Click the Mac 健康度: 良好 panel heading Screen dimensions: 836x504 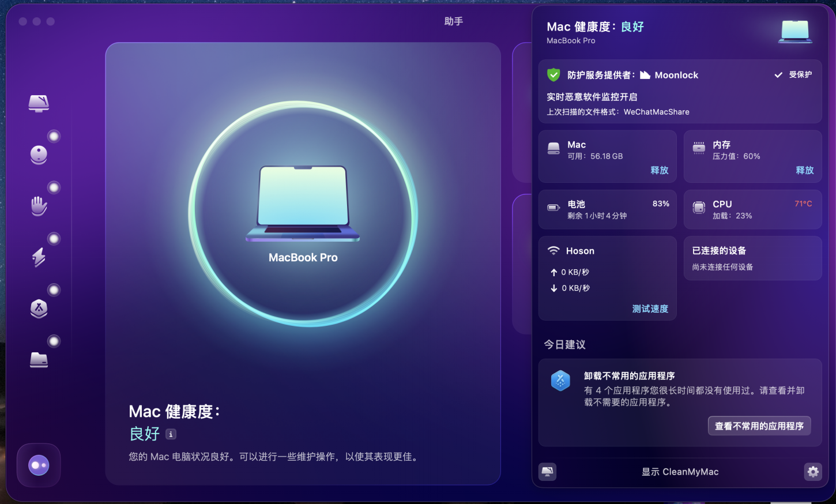(x=595, y=27)
